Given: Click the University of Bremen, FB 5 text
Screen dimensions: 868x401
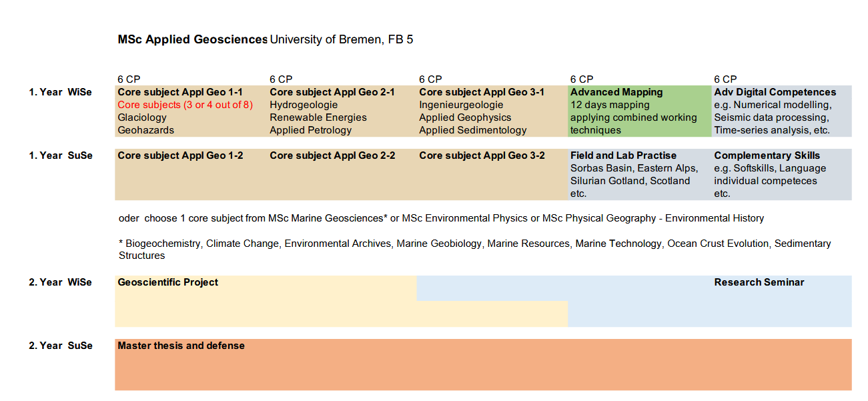Looking at the screenshot, I should [341, 39].
